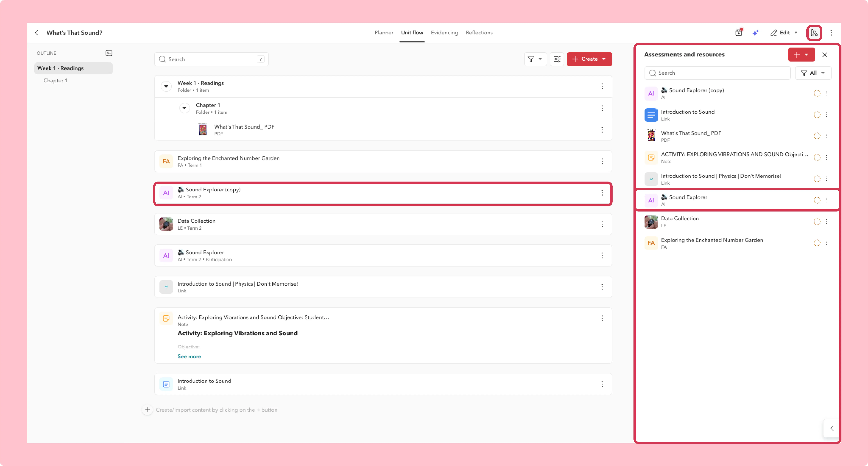Open options for What's That Sound_ PDF row

[x=602, y=130]
